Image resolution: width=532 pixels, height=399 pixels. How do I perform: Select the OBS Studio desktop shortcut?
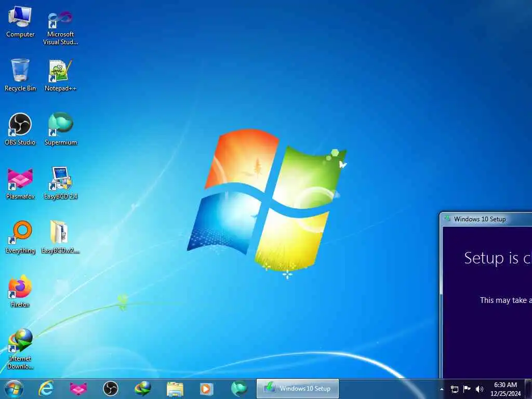pyautogui.click(x=20, y=129)
